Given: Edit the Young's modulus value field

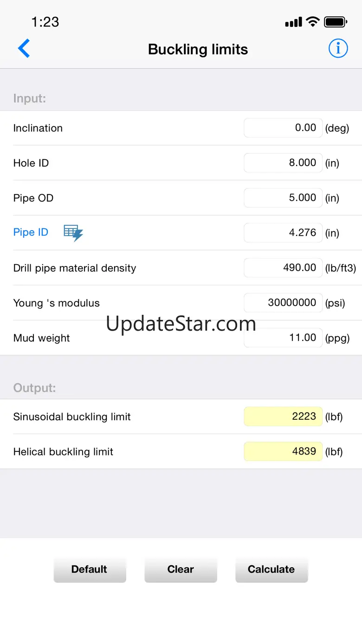Looking at the screenshot, I should click(283, 303).
